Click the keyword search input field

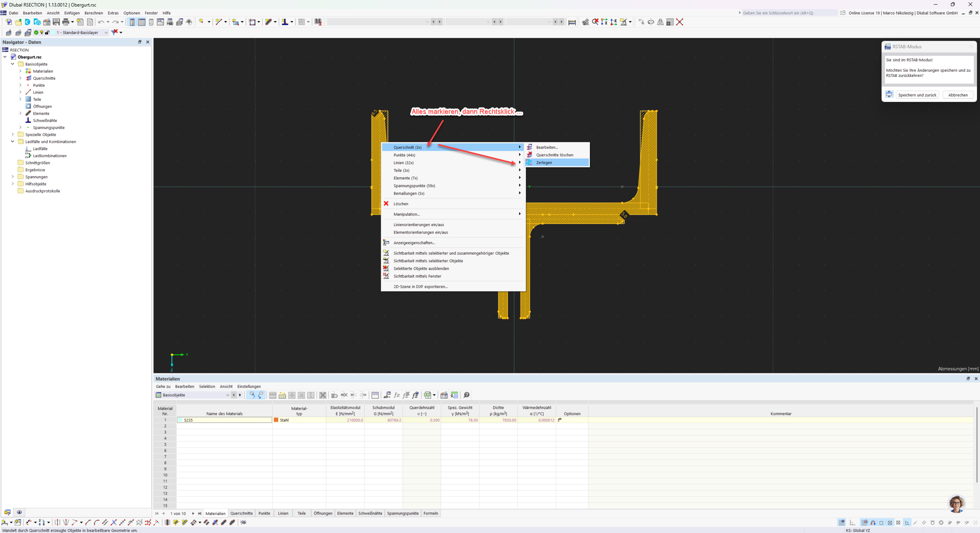(789, 13)
